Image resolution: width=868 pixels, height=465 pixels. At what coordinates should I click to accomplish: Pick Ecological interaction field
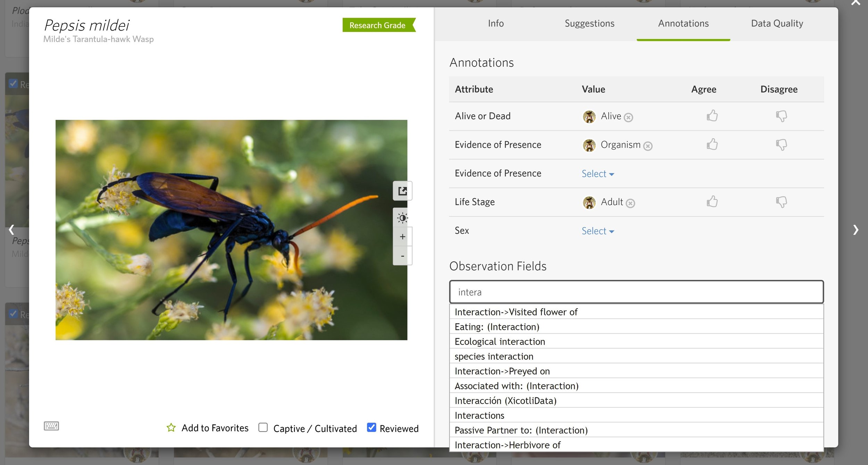click(x=636, y=342)
